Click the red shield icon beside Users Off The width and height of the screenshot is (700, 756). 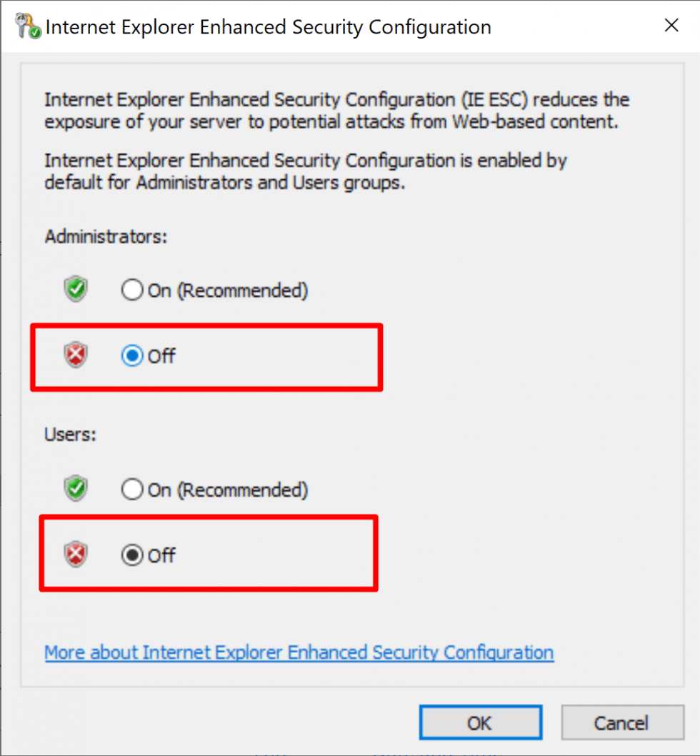coord(75,554)
